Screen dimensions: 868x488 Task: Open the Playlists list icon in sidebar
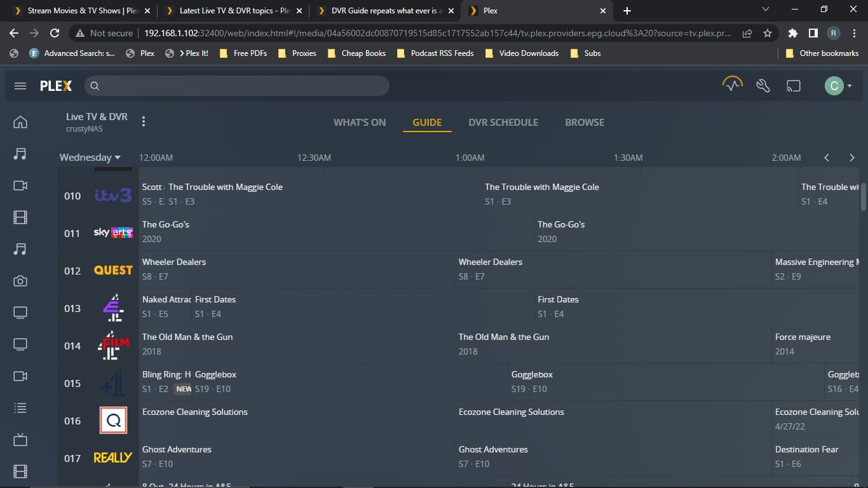(x=20, y=408)
